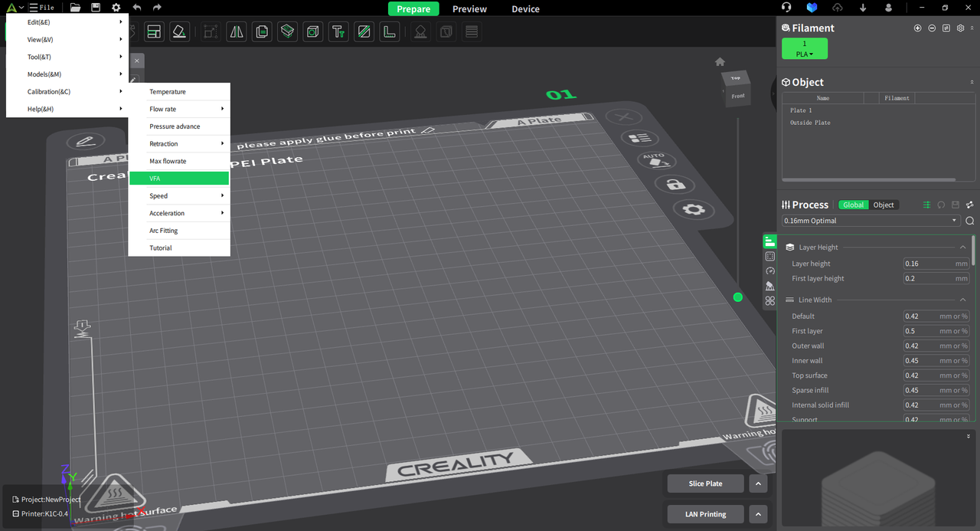Start LAN Printing
980x531 pixels.
tap(704, 513)
